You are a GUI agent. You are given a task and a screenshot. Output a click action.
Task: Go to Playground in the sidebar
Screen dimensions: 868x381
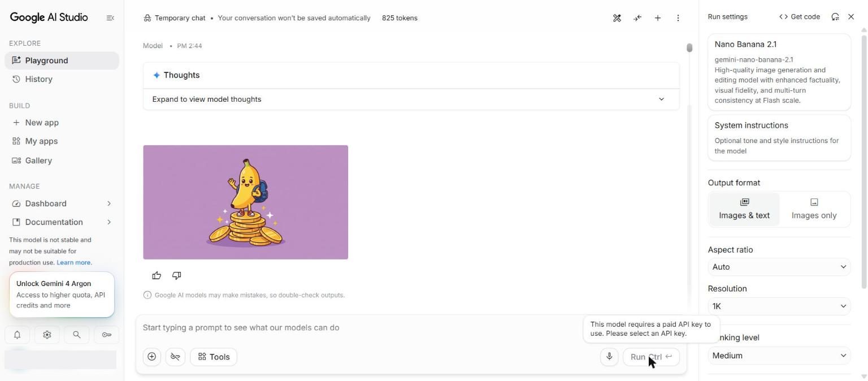pyautogui.click(x=62, y=60)
